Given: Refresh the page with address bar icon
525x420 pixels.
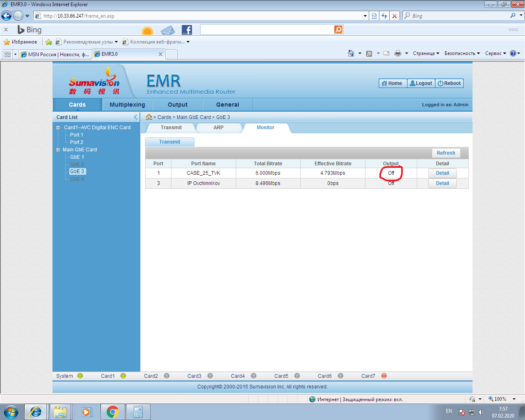Looking at the screenshot, I should click(384, 16).
